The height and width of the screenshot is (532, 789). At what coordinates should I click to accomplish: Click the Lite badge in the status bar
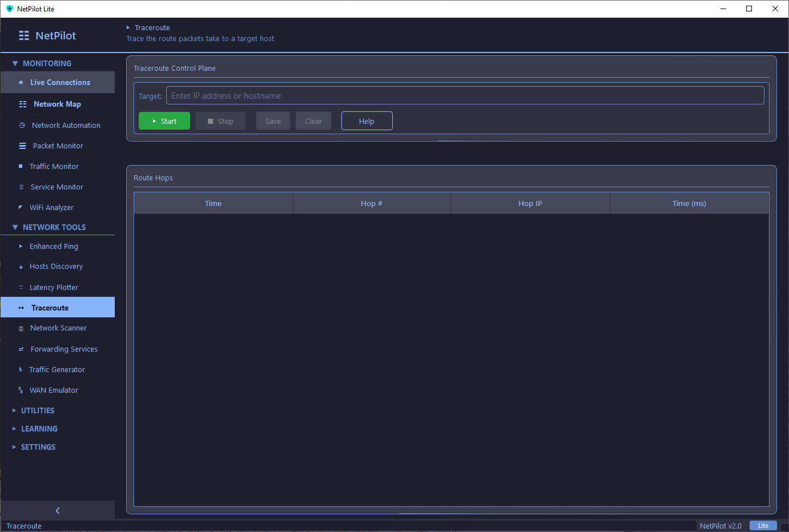click(763, 525)
